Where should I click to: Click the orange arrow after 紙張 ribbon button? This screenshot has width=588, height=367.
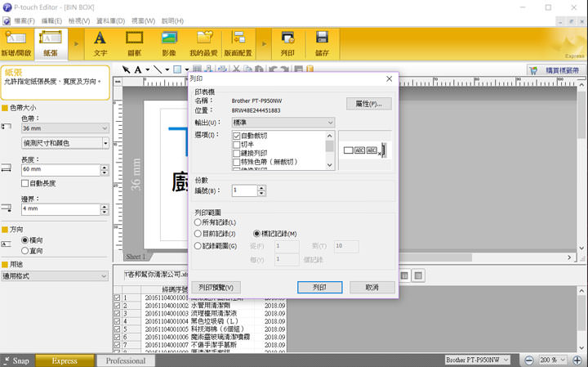click(x=77, y=44)
